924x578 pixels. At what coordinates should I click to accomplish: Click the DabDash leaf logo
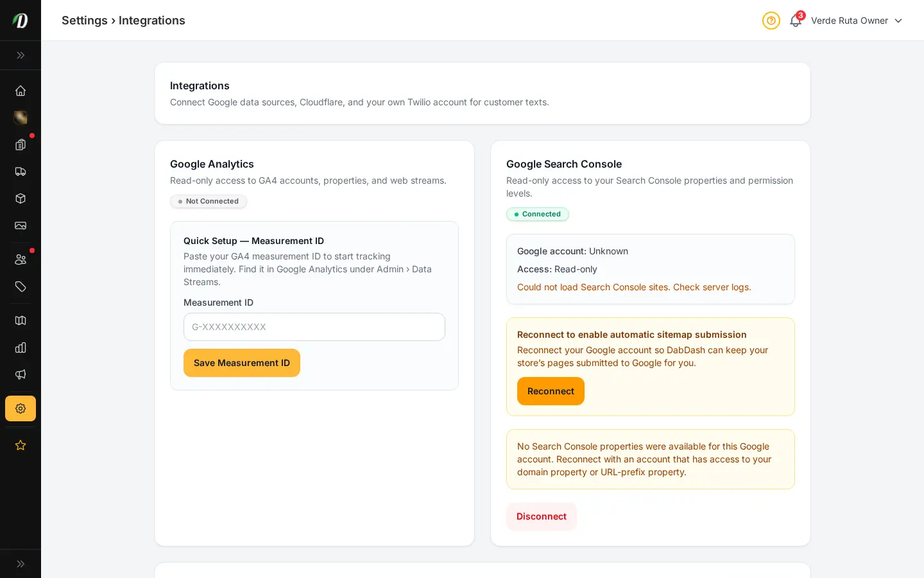coord(21,21)
